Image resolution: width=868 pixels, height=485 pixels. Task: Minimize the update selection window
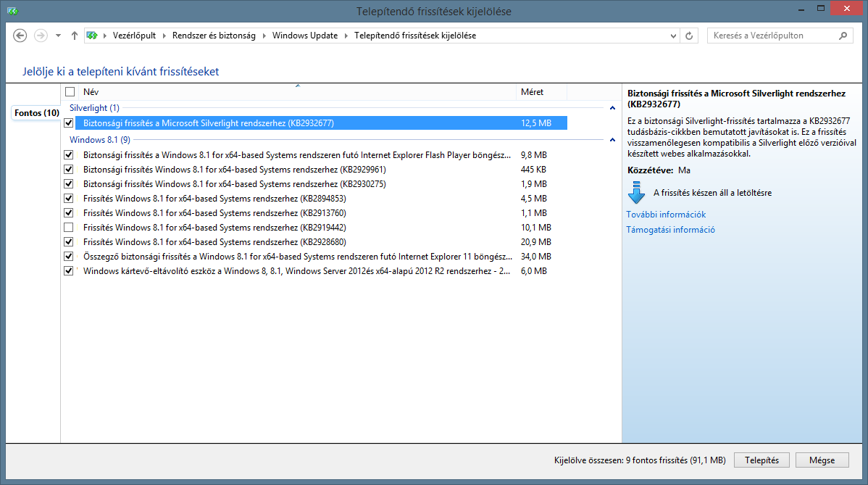[801, 9]
